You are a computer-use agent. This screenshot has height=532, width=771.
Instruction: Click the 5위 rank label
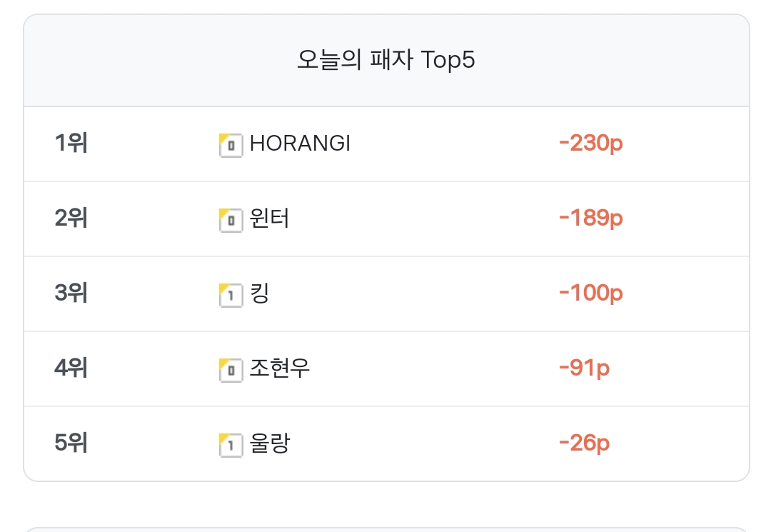click(x=71, y=443)
